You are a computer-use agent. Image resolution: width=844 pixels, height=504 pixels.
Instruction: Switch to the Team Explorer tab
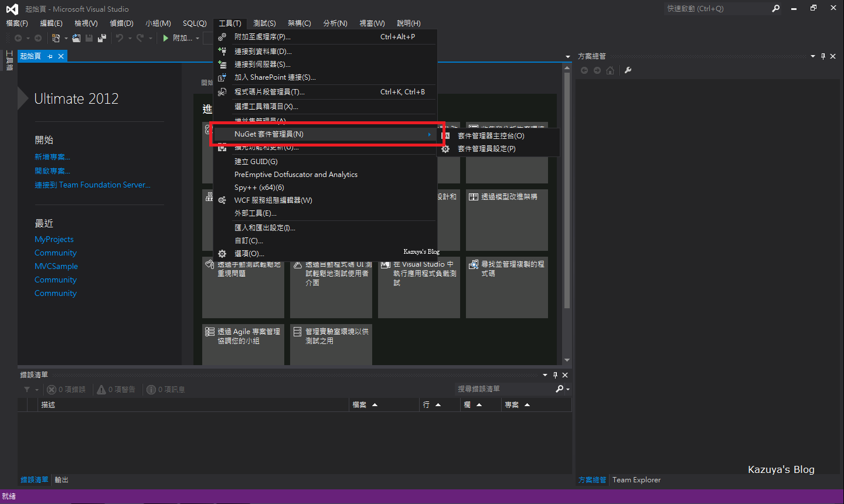pos(637,480)
